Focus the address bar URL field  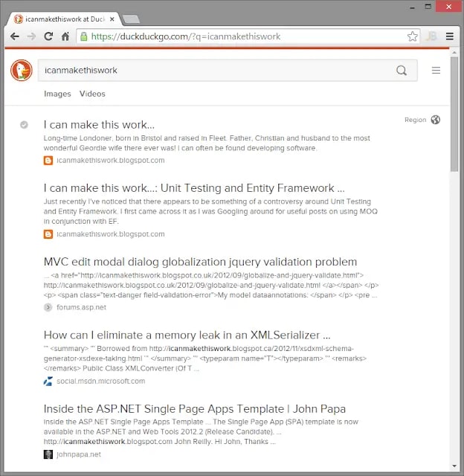(x=248, y=36)
